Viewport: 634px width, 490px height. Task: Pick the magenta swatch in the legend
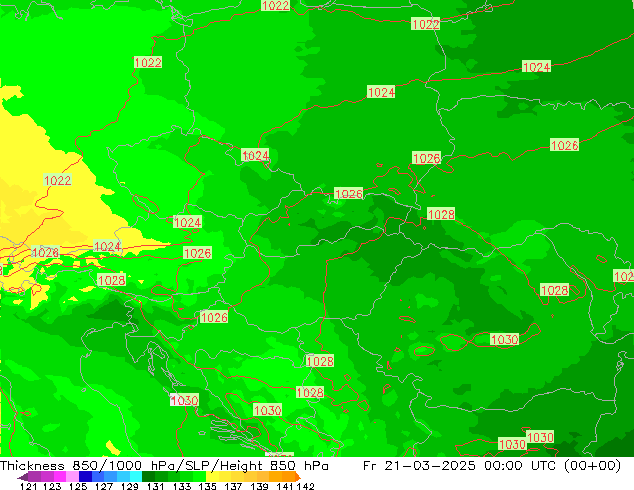60,476
